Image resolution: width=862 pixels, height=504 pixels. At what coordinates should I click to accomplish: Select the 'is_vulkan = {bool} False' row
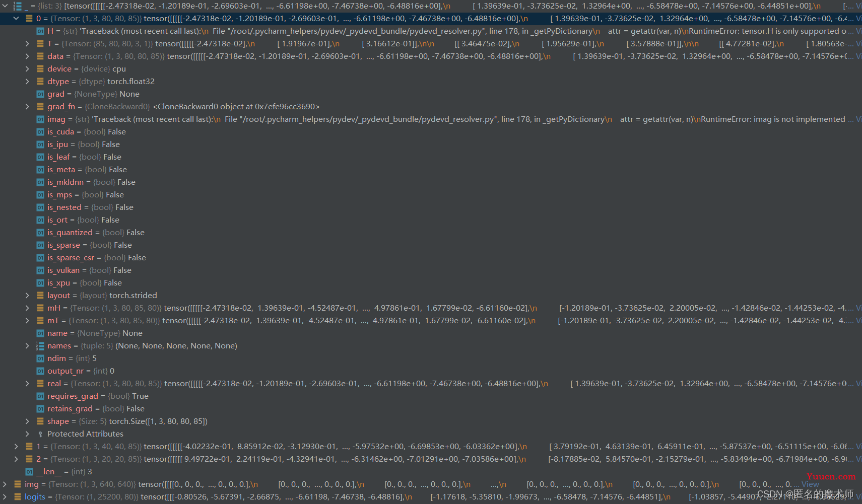431,270
